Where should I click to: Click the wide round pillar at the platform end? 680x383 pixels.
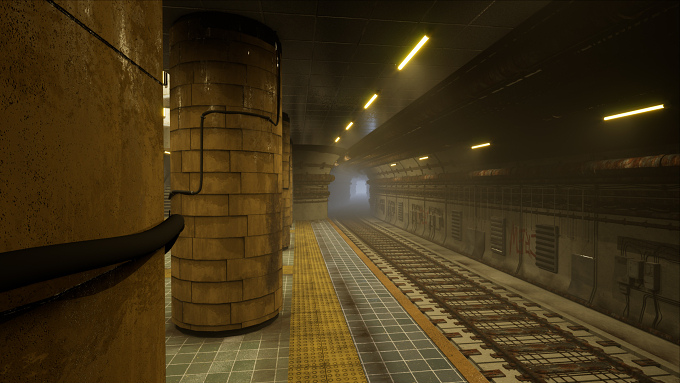(x=314, y=182)
